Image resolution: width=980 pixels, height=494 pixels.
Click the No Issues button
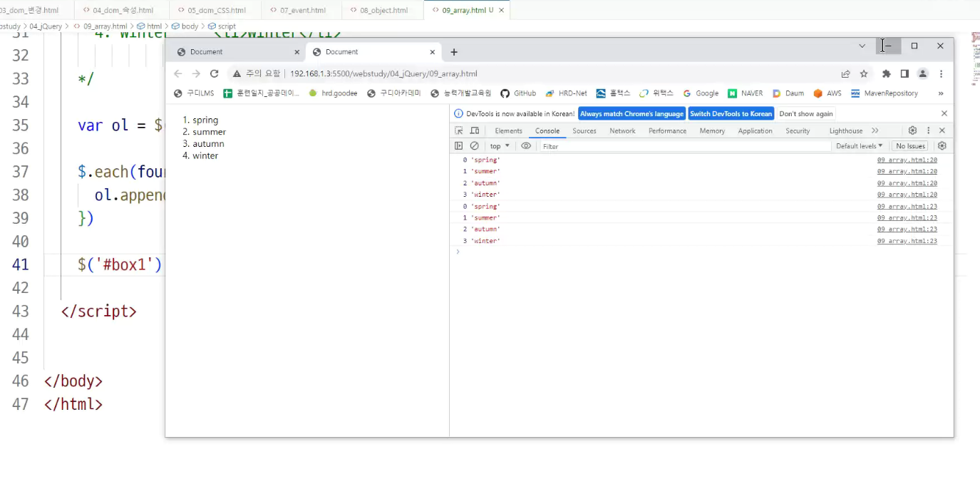coord(911,145)
